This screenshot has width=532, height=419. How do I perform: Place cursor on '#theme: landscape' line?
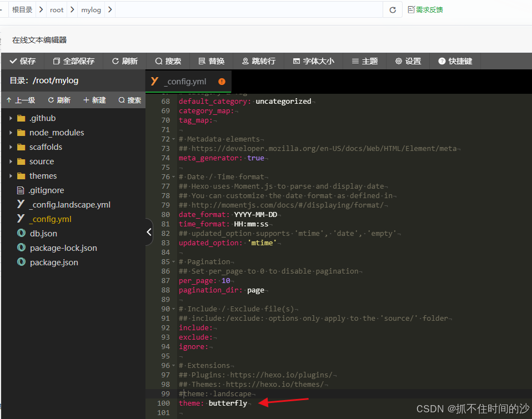tap(215, 393)
